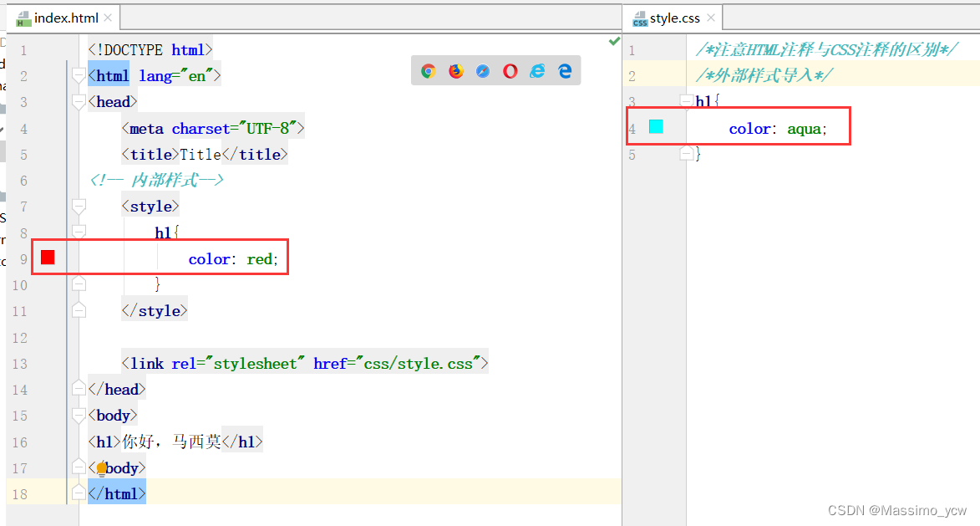Click fold end marker in style.css line 5
The height and width of the screenshot is (526, 980).
pyautogui.click(x=686, y=153)
